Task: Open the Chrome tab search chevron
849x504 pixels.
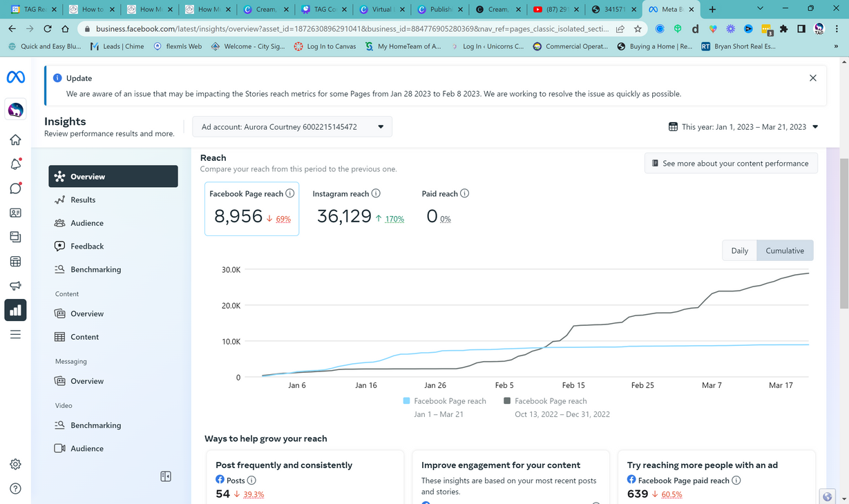Action: pos(760,9)
